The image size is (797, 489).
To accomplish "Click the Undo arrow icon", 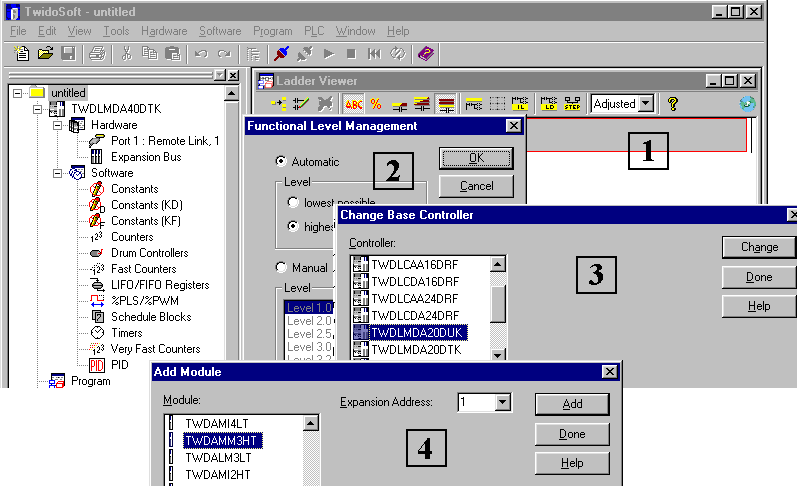I will coord(201,53).
